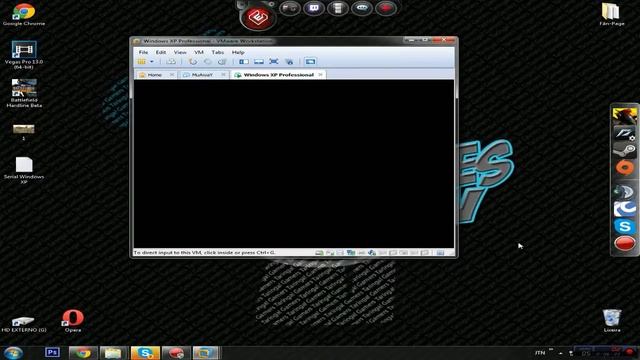Screen dimensions: 640x360
Task: Select Opera desktop shortcut
Action: point(73,320)
